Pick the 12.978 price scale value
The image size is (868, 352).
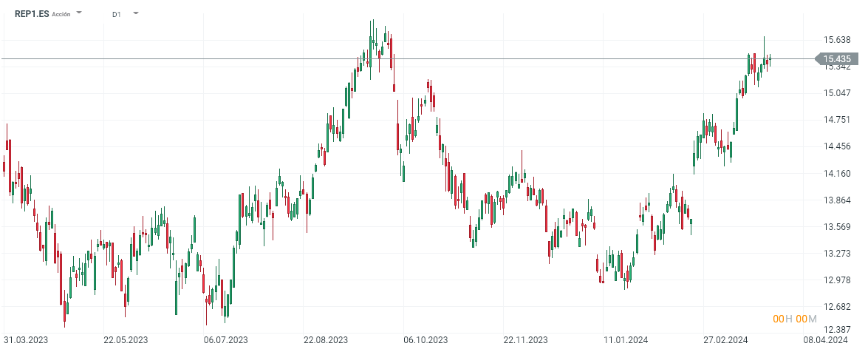point(837,280)
